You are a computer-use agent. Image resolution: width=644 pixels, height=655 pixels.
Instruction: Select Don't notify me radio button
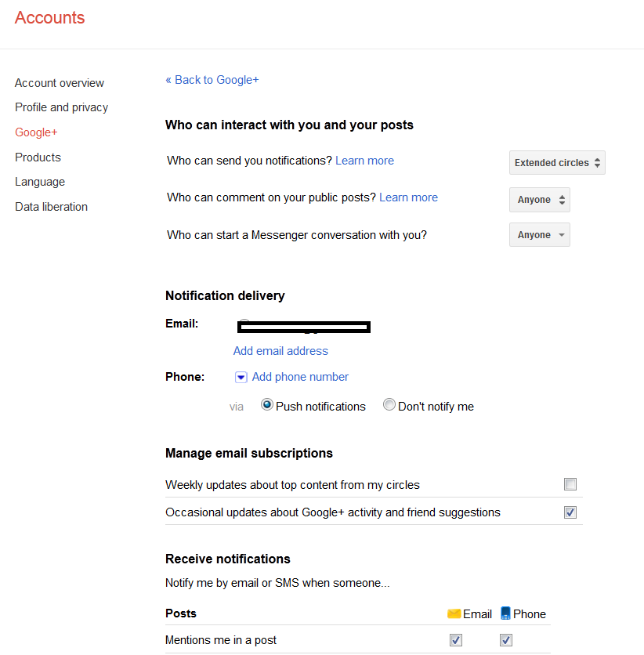pyautogui.click(x=389, y=405)
